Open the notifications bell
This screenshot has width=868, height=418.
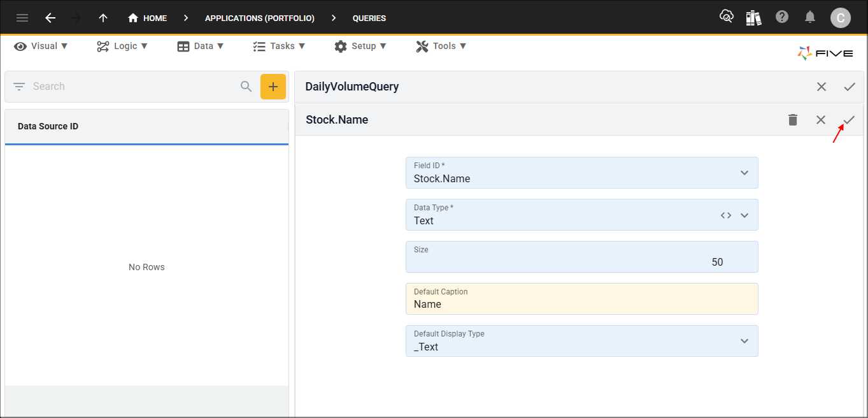tap(810, 17)
